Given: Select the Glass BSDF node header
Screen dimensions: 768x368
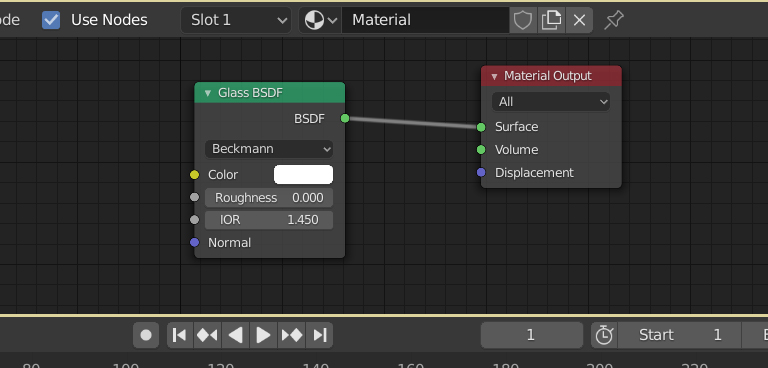Looking at the screenshot, I should pos(269,93).
